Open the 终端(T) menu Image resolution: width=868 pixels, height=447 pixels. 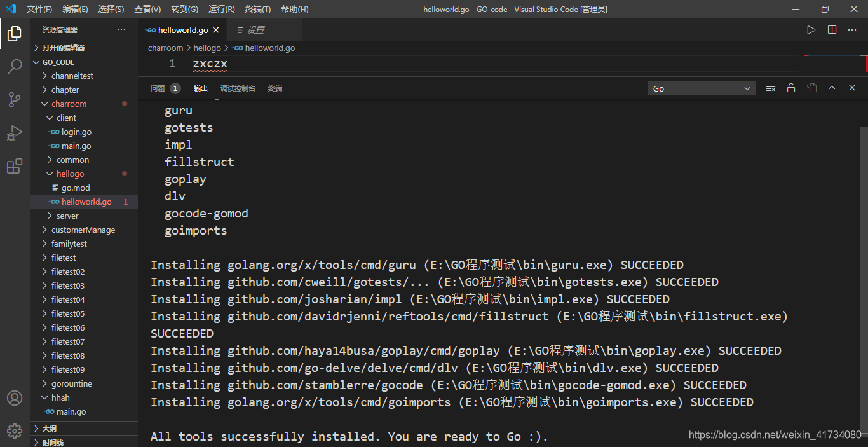pyautogui.click(x=257, y=9)
